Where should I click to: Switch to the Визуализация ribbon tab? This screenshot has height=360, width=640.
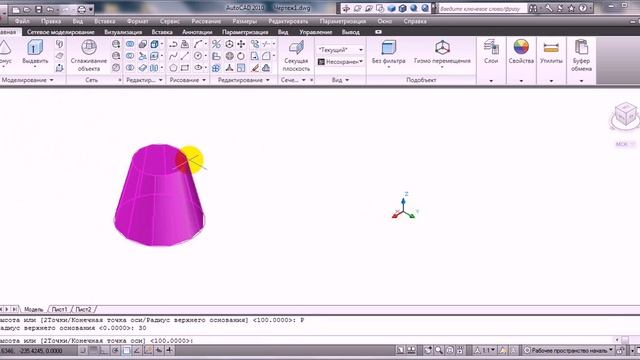pos(123,32)
